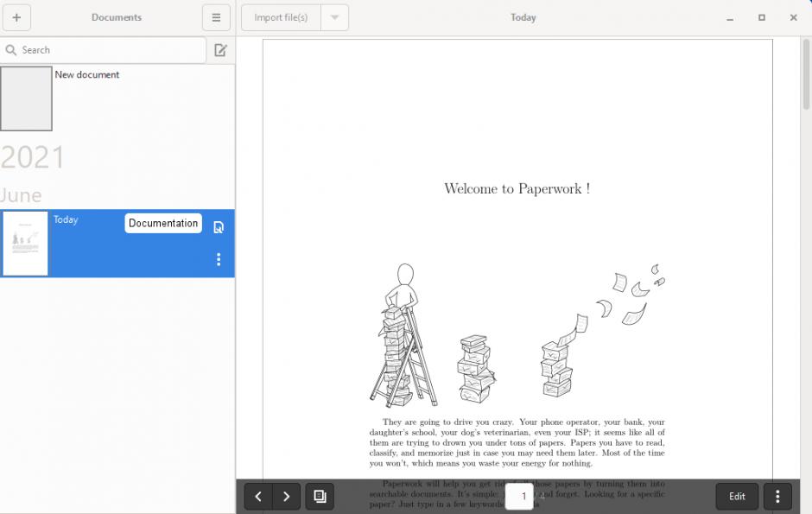This screenshot has height=514, width=812.
Task: Expand the Import file(s) dropdown arrow
Action: click(334, 17)
